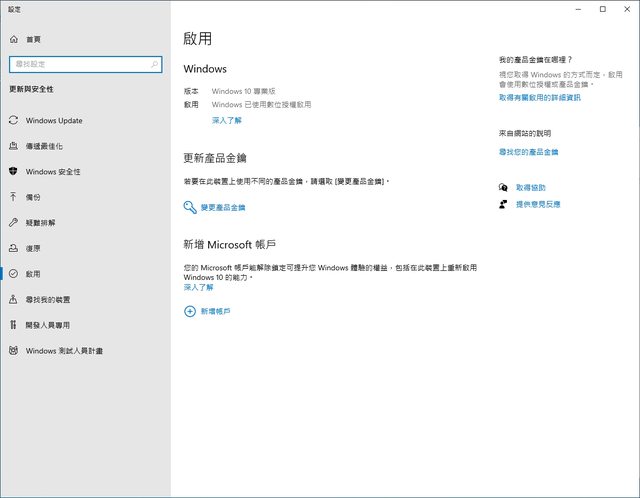
Task: Open 取得有關啟用的詳細資訊 link
Action: tap(539, 98)
